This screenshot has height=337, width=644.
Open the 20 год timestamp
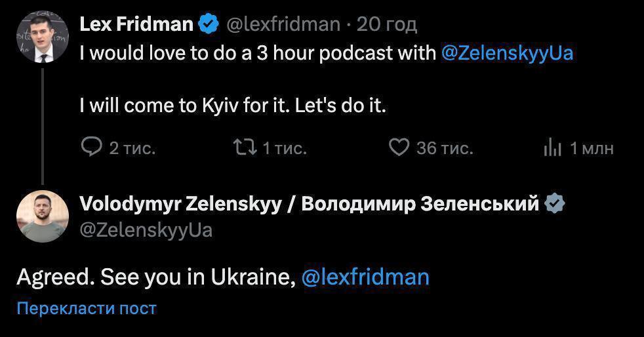click(387, 25)
